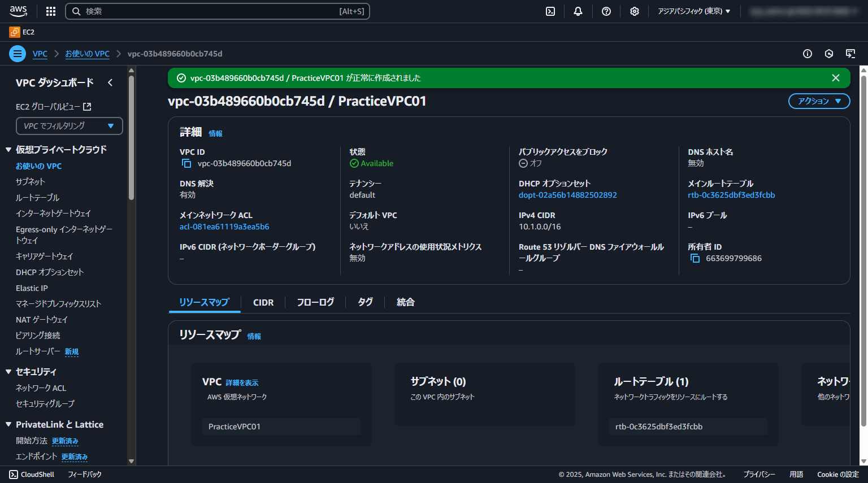Collapse the Security section
This screenshot has width=868, height=483.
(x=8, y=372)
